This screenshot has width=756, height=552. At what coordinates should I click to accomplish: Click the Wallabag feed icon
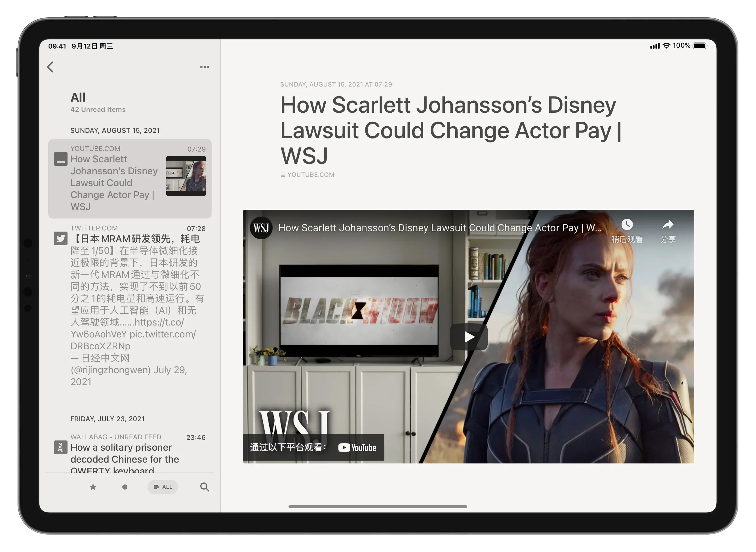60,447
